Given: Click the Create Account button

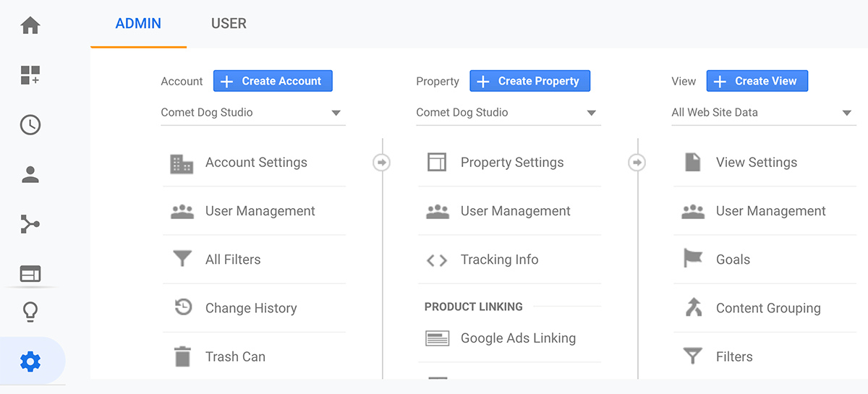Looking at the screenshot, I should pos(273,81).
